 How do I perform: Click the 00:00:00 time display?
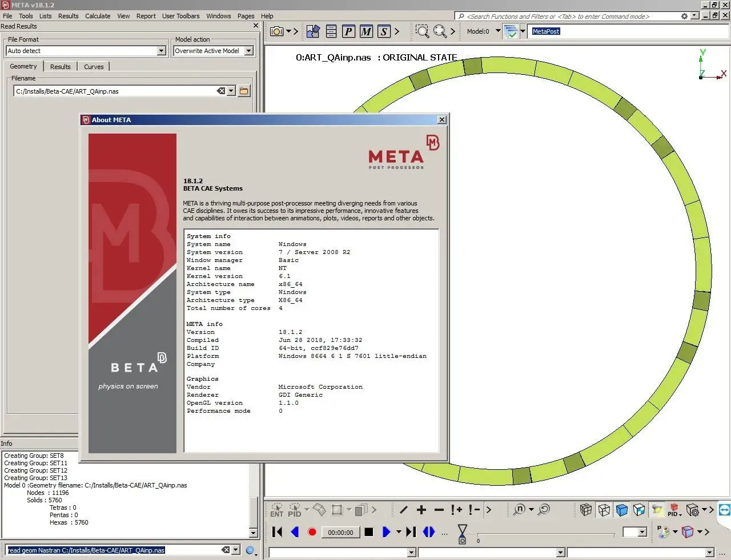coord(340,533)
